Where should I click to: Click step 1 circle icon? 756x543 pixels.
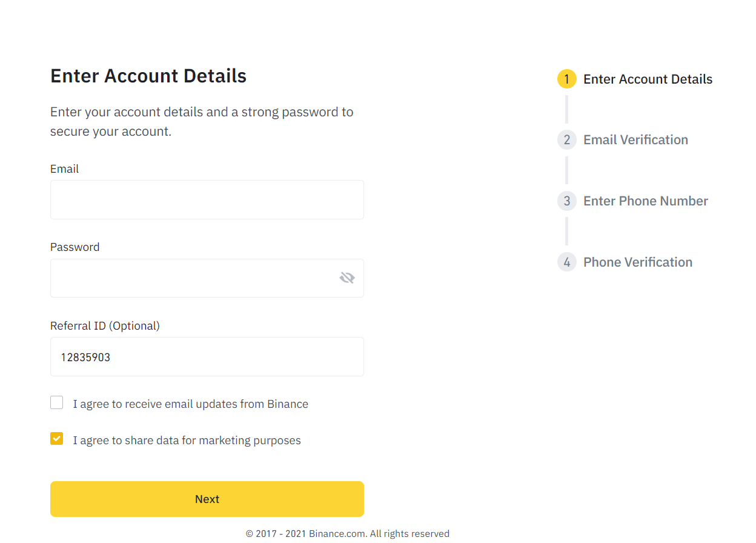(x=567, y=79)
